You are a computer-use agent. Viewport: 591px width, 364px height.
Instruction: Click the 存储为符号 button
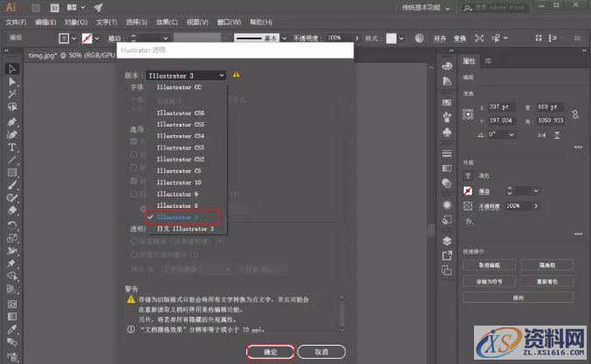pyautogui.click(x=489, y=281)
